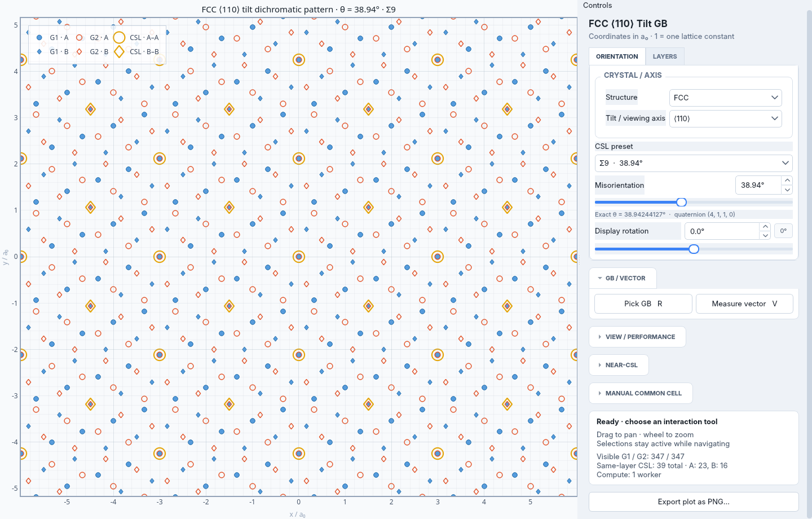The image size is (812, 519).
Task: Click the G1·A legend circle marker
Action: 39,38
